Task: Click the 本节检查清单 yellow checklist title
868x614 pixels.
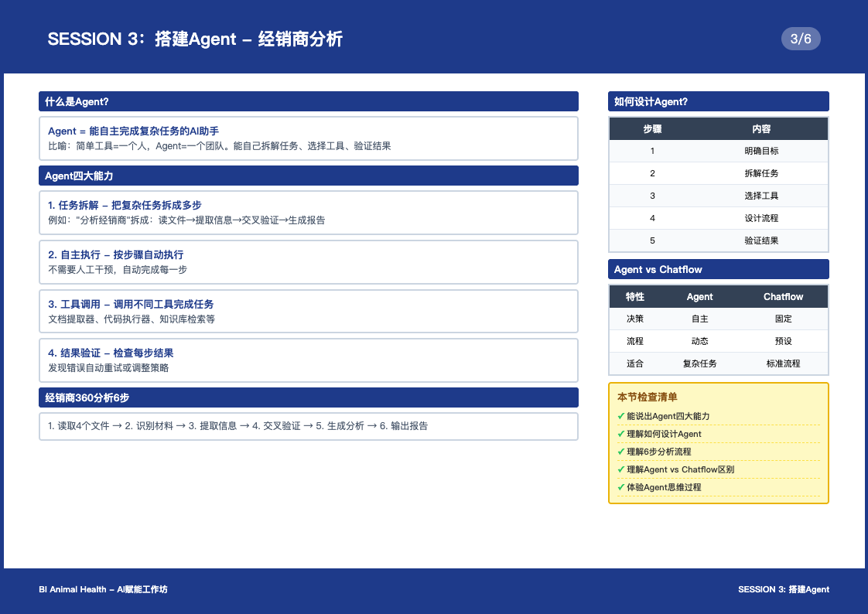Action: (x=647, y=397)
